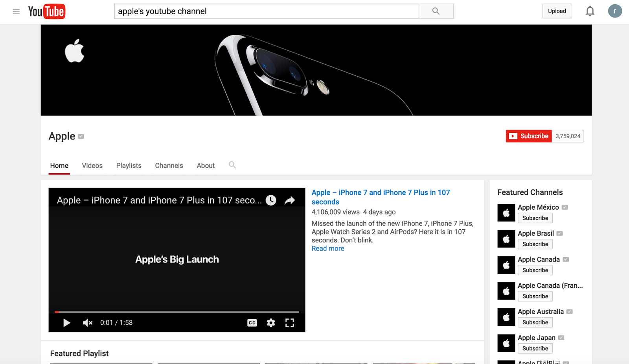Subscribe to the Apple channel
The height and width of the screenshot is (364, 629).
[528, 136]
